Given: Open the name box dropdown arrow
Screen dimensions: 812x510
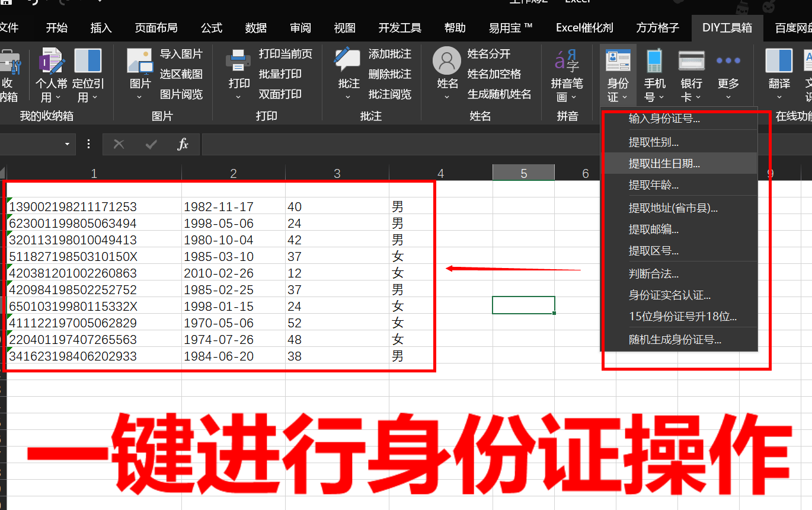Looking at the screenshot, I should 67,144.
